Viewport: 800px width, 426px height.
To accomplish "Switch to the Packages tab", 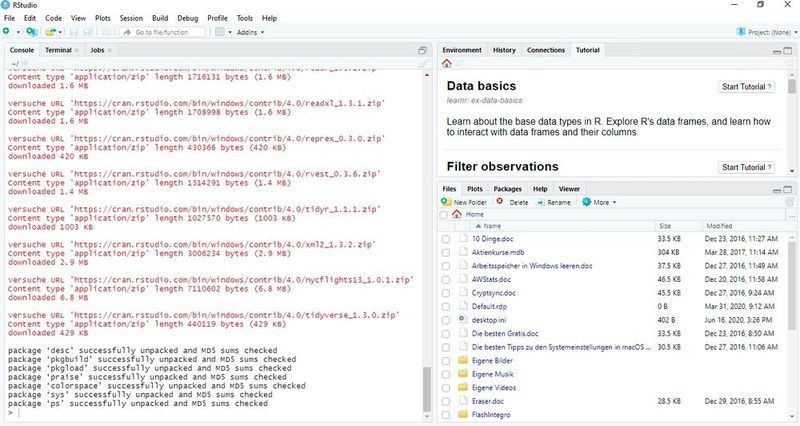I will pos(507,189).
